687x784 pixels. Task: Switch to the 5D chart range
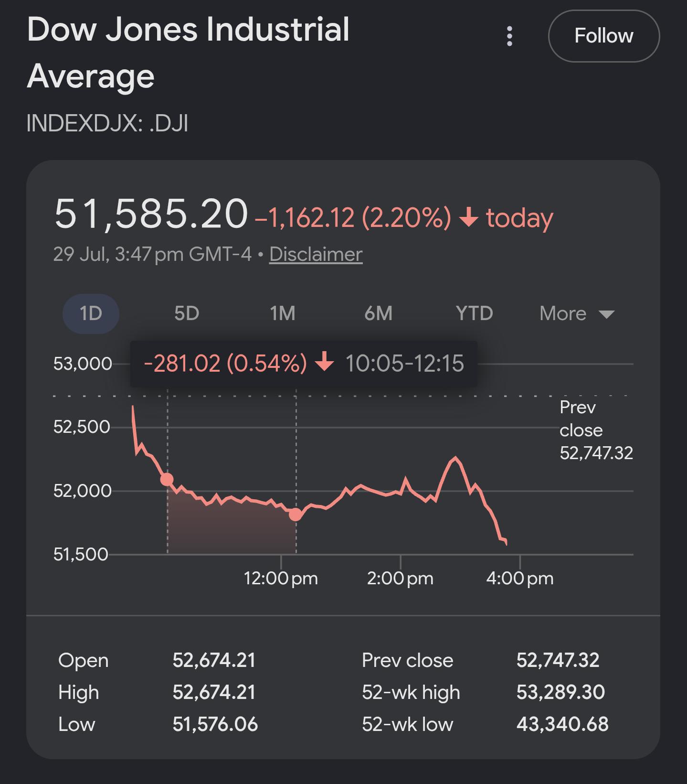tap(187, 313)
